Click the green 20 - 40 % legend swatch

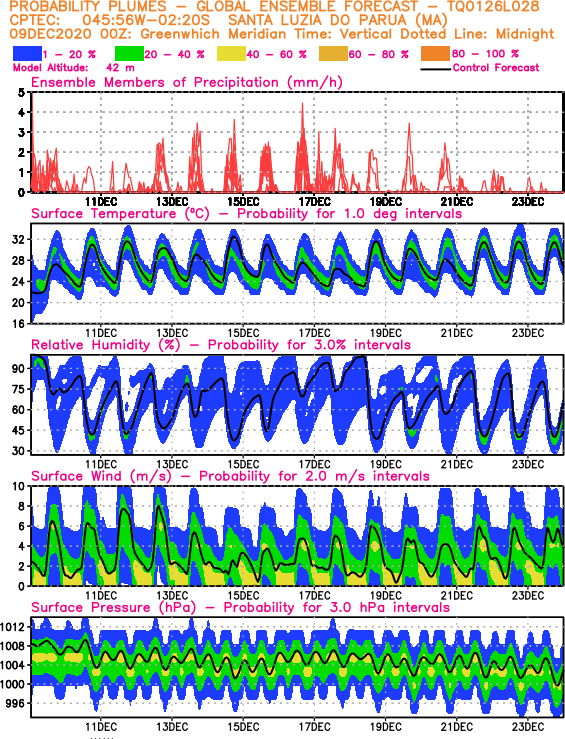click(129, 54)
